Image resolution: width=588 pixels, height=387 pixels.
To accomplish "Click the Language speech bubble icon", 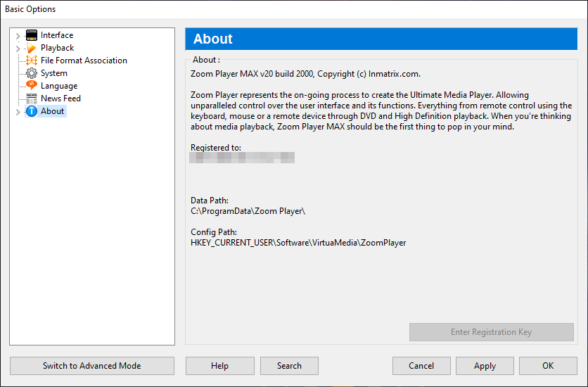I will [32, 86].
